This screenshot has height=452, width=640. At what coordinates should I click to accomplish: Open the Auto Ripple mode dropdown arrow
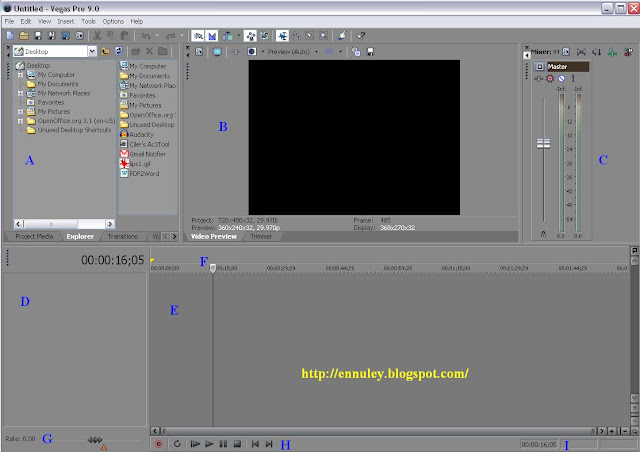click(238, 36)
